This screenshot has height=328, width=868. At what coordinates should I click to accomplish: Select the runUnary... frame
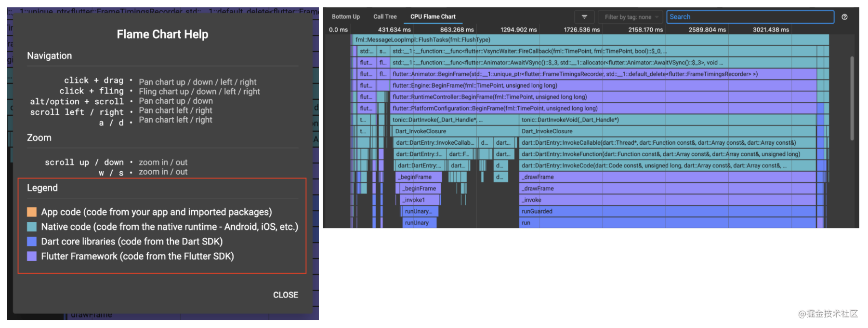[420, 211]
